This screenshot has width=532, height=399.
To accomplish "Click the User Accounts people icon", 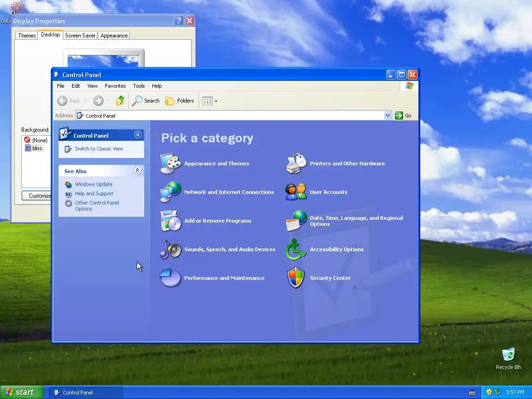I will (x=296, y=192).
